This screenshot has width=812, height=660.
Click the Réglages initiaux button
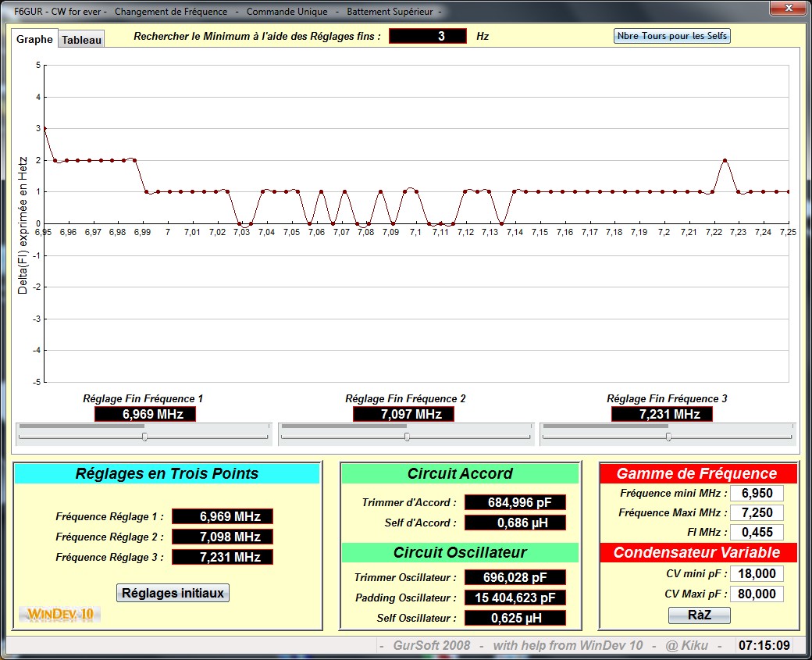173,593
